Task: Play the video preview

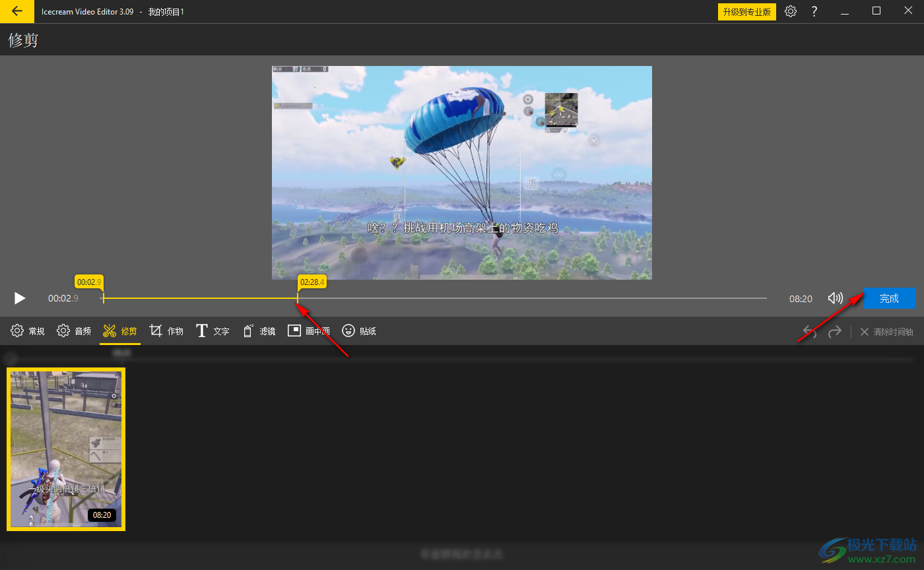Action: [20, 298]
